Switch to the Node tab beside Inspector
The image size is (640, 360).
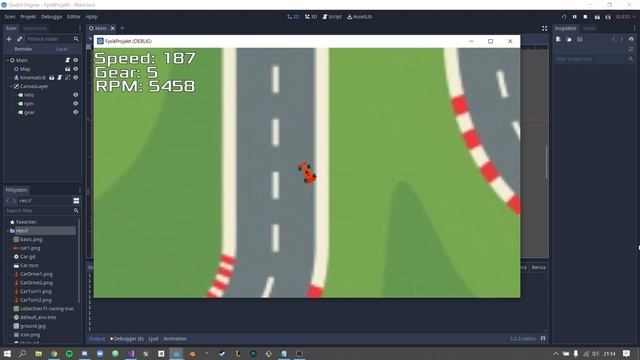[589, 29]
